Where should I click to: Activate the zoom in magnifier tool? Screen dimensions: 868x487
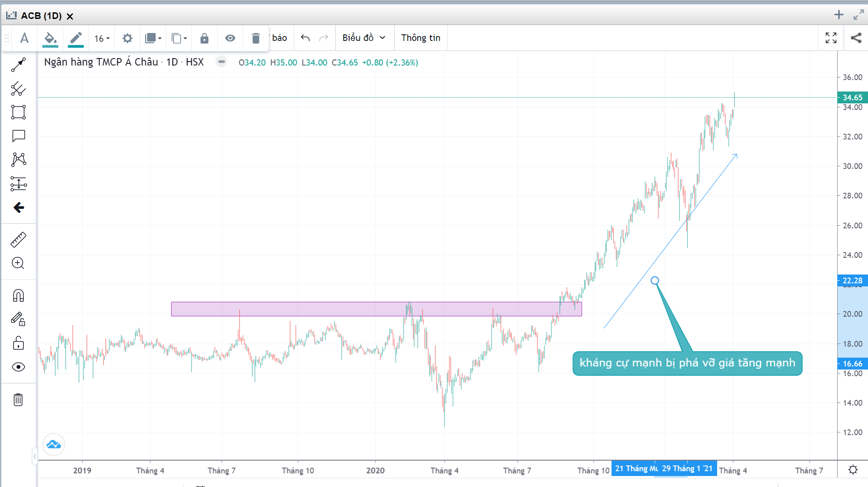tap(18, 263)
